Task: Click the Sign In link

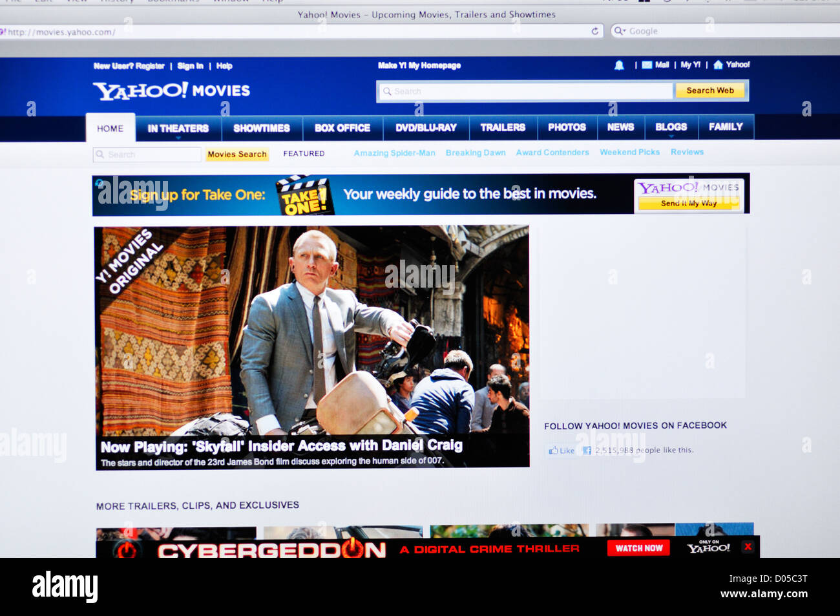Action: click(x=190, y=66)
